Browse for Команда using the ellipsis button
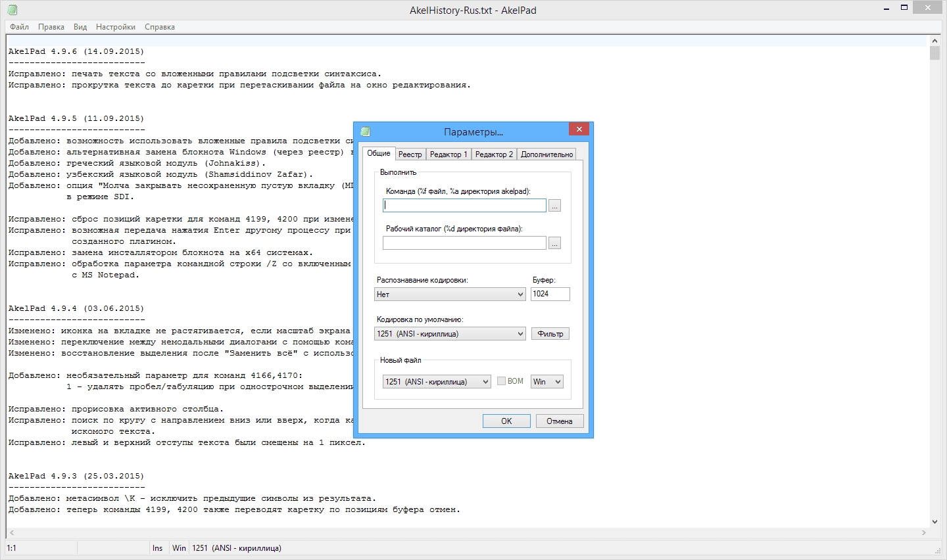 point(555,206)
